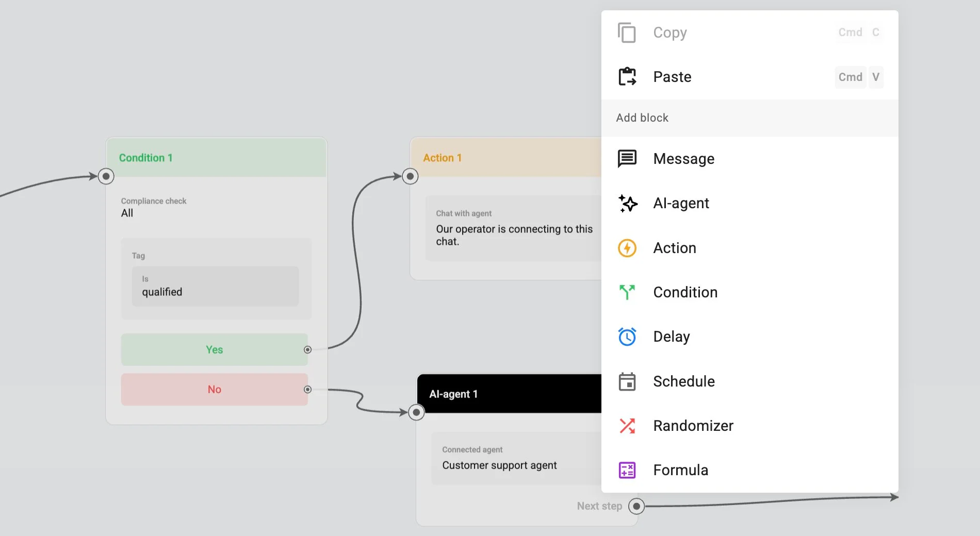Click the blue Delay clock icon
The width and height of the screenshot is (980, 536).
point(627,337)
